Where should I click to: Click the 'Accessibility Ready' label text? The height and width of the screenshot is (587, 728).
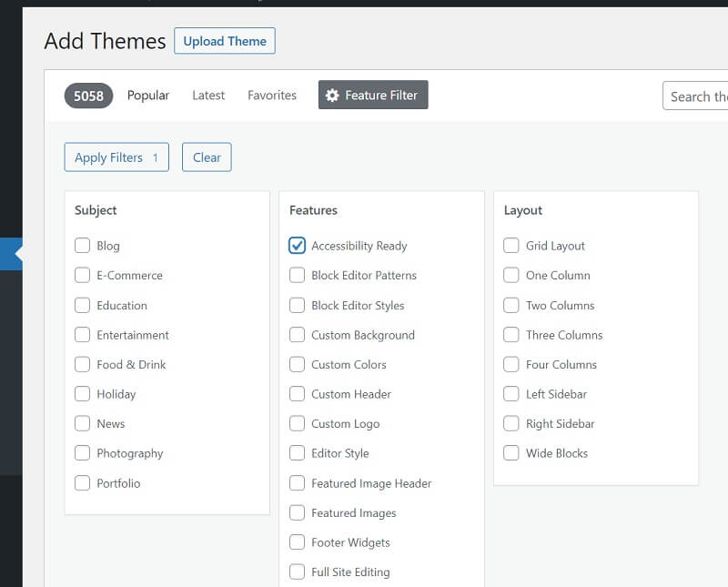pyautogui.click(x=359, y=246)
